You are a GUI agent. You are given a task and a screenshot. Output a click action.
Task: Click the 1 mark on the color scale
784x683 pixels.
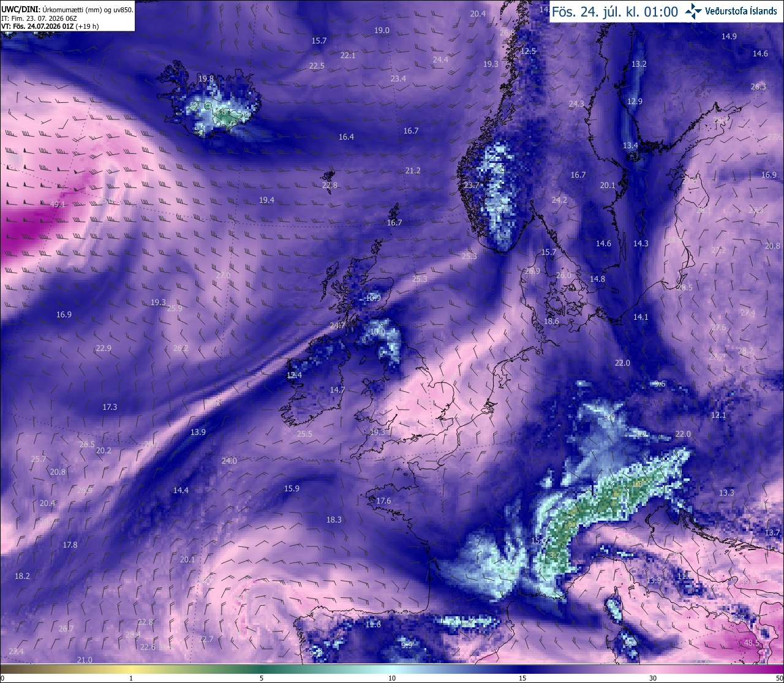(x=131, y=678)
